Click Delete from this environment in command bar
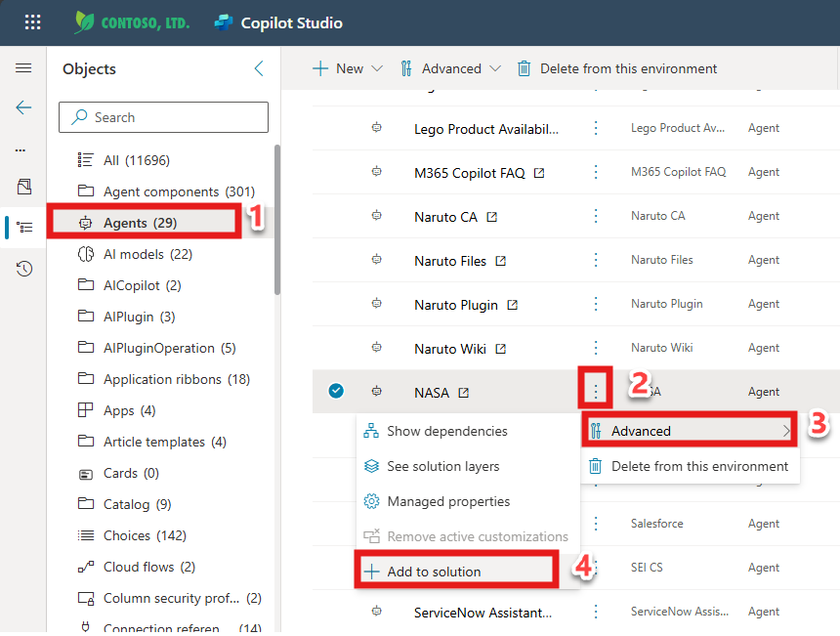 coord(616,68)
